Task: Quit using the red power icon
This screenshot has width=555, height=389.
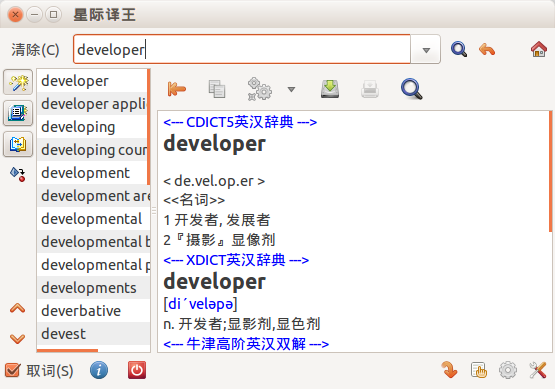Action: [137, 370]
